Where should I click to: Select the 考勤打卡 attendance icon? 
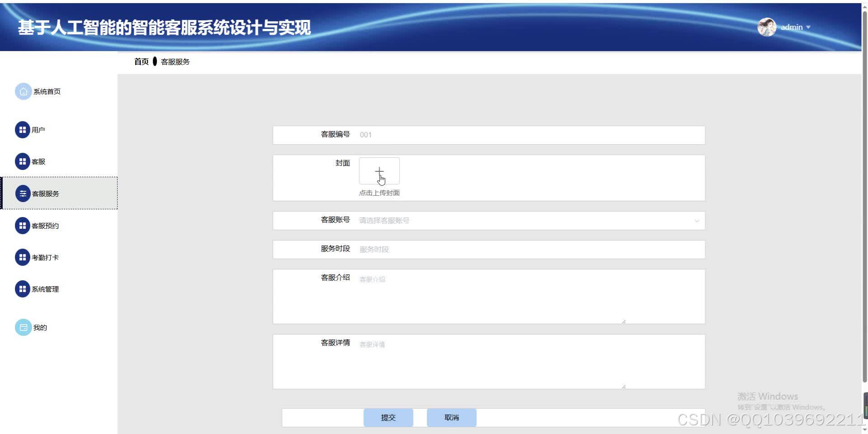24,257
